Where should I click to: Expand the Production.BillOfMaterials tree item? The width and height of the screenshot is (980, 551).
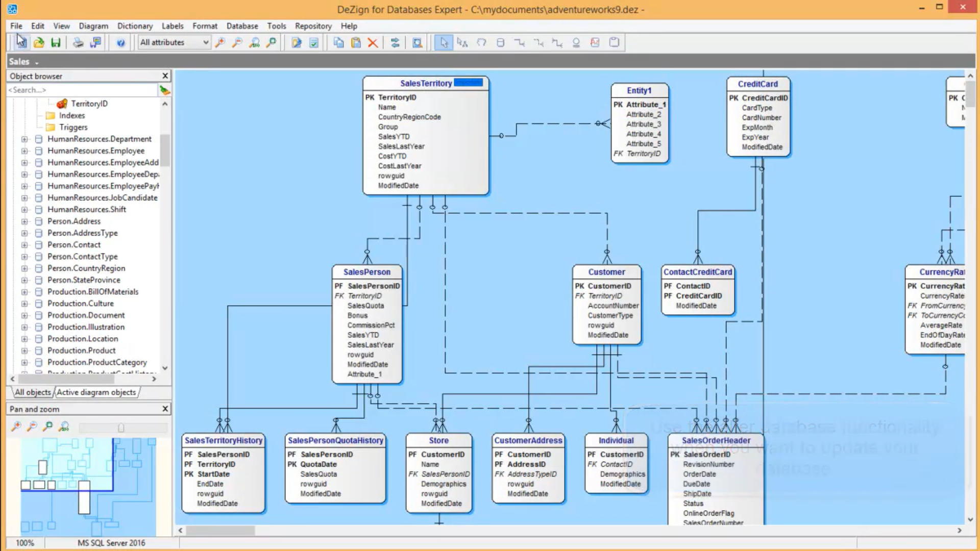pyautogui.click(x=24, y=291)
